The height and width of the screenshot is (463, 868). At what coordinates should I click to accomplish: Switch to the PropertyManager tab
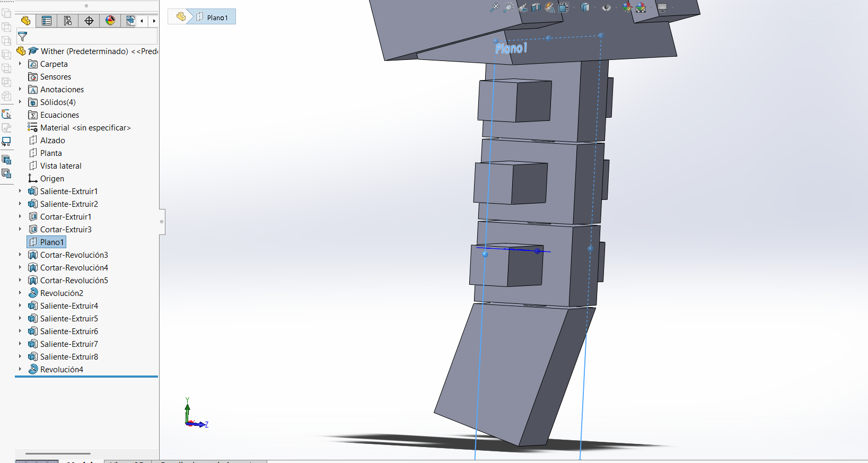[x=47, y=21]
